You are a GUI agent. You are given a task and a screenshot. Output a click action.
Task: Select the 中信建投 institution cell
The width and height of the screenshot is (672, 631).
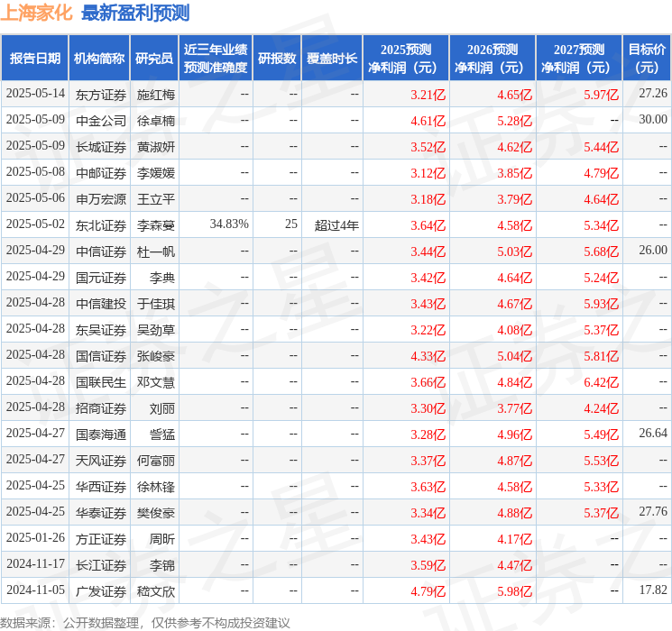[x=101, y=304]
